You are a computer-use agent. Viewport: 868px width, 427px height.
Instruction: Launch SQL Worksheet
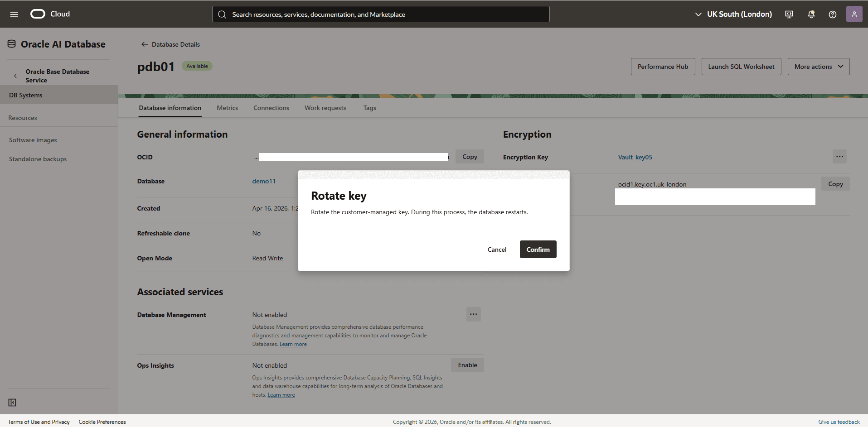tap(741, 67)
